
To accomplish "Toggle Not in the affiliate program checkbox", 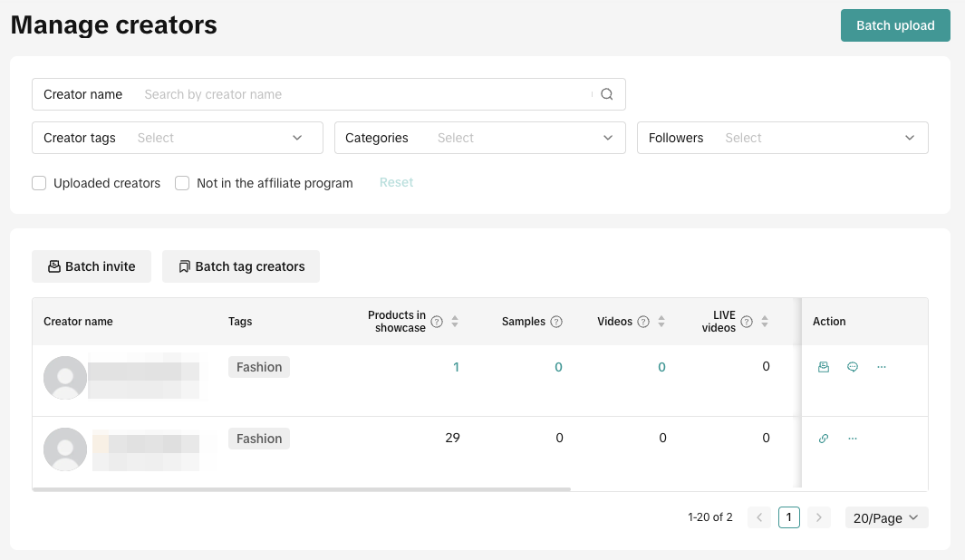I will pyautogui.click(x=182, y=183).
